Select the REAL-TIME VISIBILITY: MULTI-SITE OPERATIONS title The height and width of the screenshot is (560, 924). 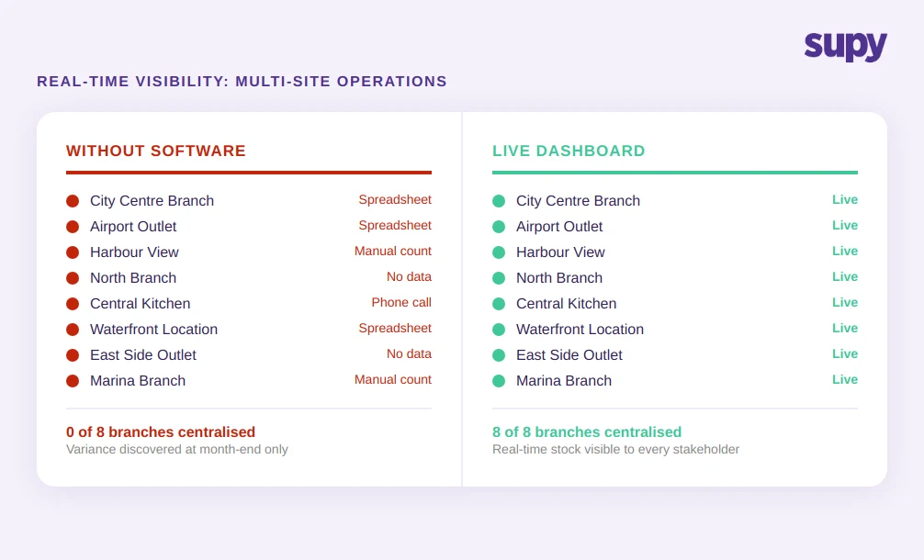pos(242,82)
